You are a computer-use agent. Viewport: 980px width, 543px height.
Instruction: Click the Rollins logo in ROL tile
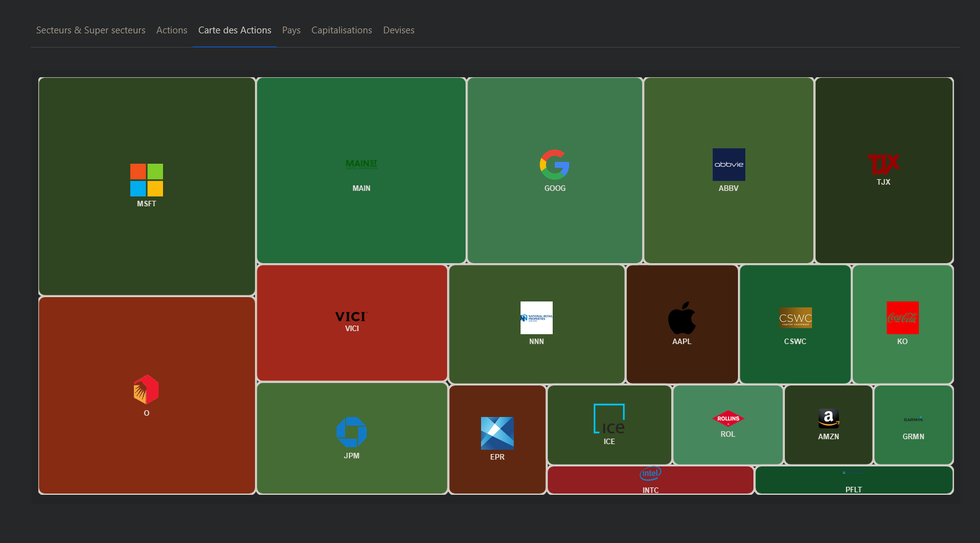(728, 418)
